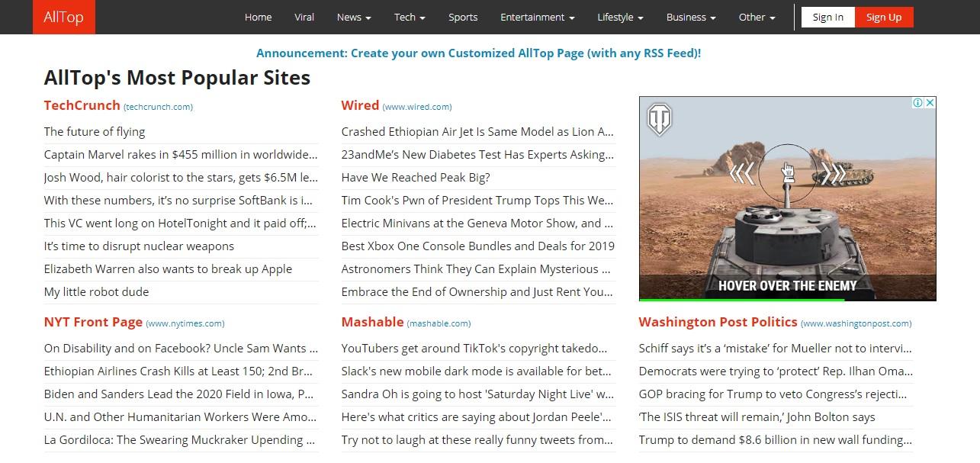The height and width of the screenshot is (463, 980).
Task: Open the Lifestyle dropdown menu
Action: (620, 18)
